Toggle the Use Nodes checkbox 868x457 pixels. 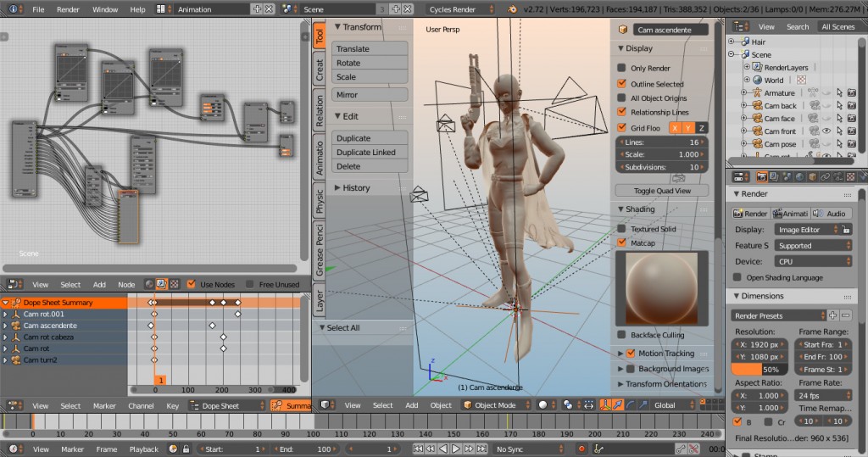click(x=191, y=284)
